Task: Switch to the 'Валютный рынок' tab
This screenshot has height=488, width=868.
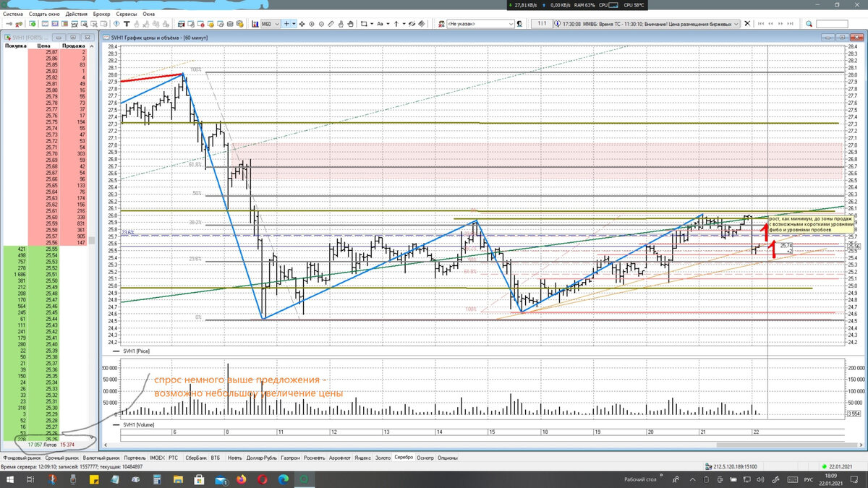Action: pos(101,458)
